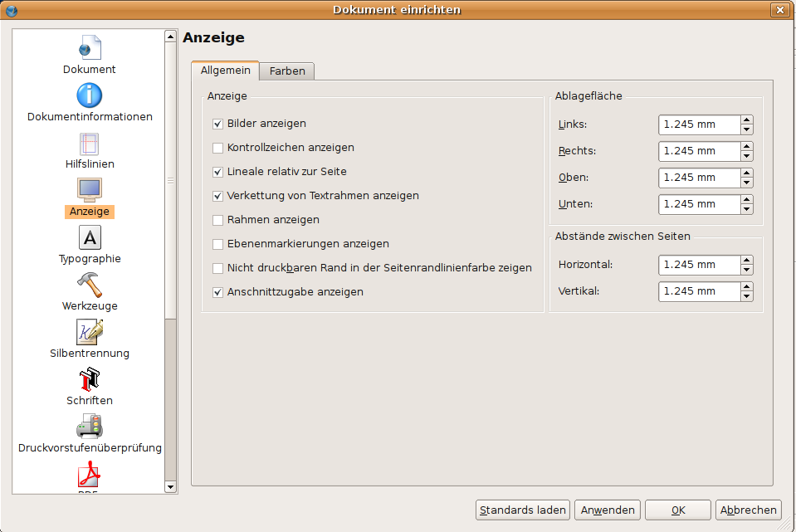
Task: Click the sidebar scrollbar down arrow
Action: pos(170,486)
